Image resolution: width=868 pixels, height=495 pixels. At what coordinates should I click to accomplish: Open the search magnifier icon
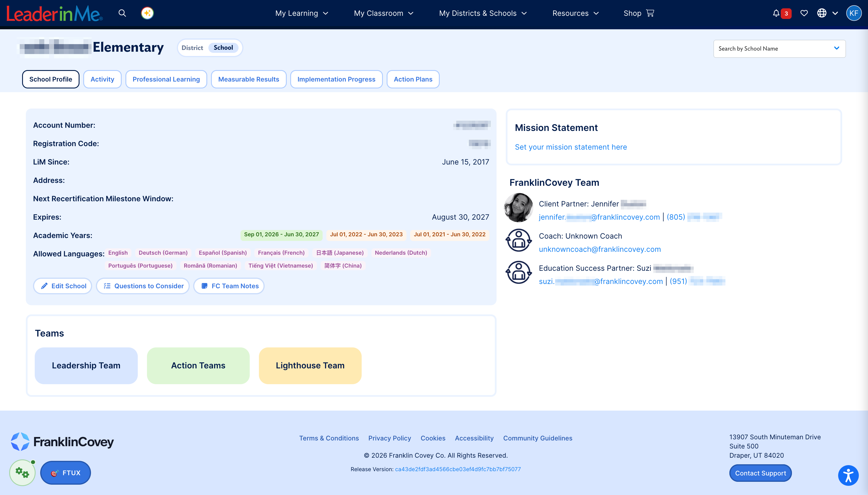point(122,13)
